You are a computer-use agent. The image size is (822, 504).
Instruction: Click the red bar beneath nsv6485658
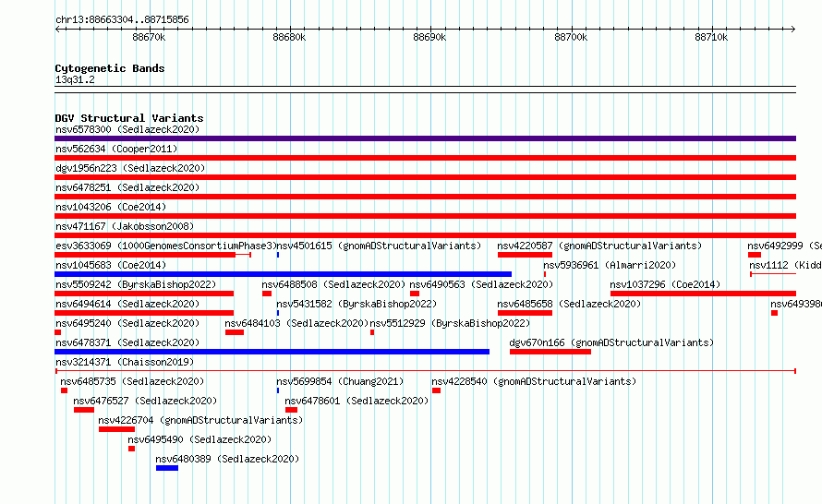(x=525, y=313)
